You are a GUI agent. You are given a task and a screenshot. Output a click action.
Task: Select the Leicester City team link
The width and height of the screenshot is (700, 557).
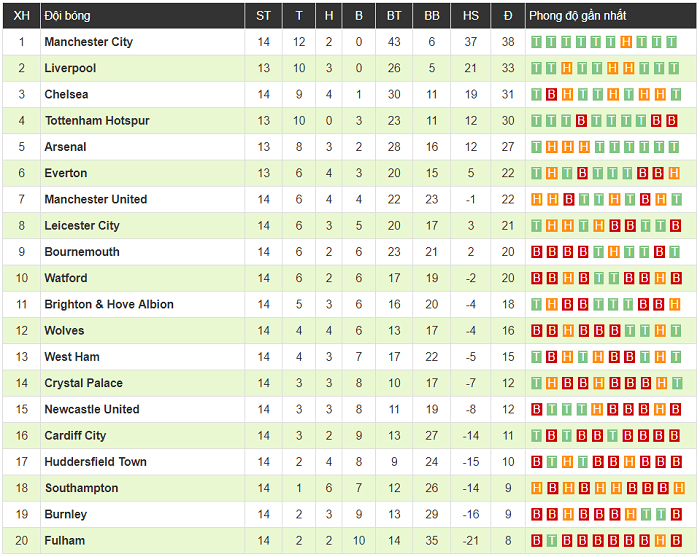tap(82, 226)
